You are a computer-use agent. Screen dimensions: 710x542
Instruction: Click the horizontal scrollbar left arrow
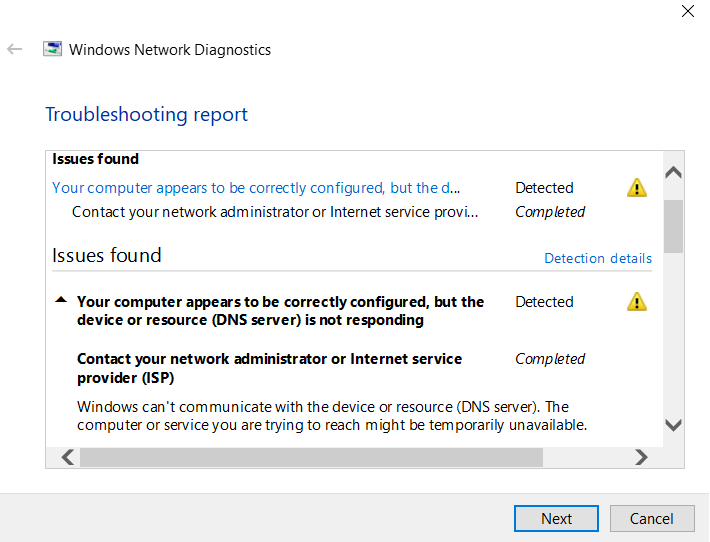coord(68,457)
